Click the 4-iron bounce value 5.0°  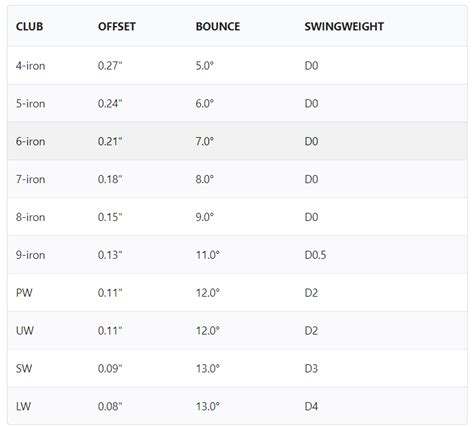(x=205, y=66)
